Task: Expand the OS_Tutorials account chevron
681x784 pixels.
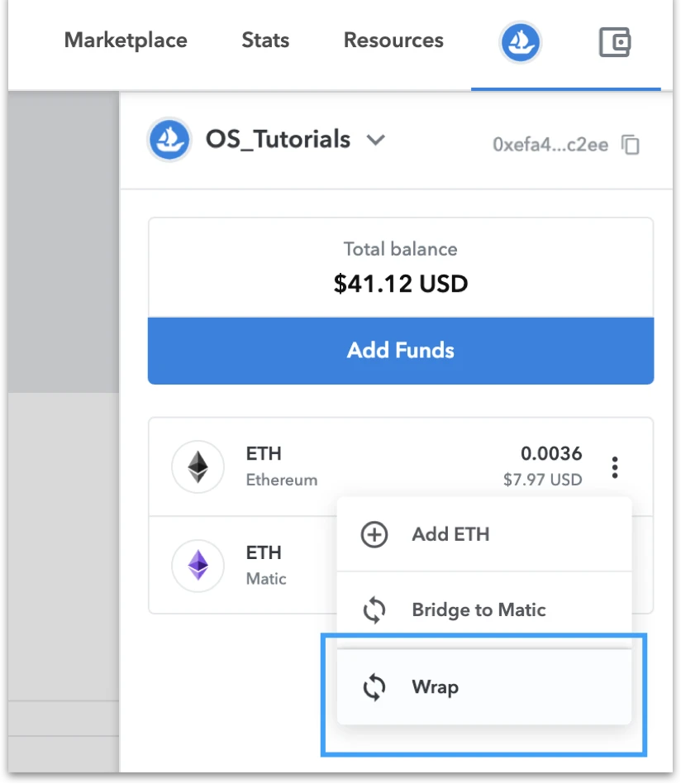Action: [376, 140]
